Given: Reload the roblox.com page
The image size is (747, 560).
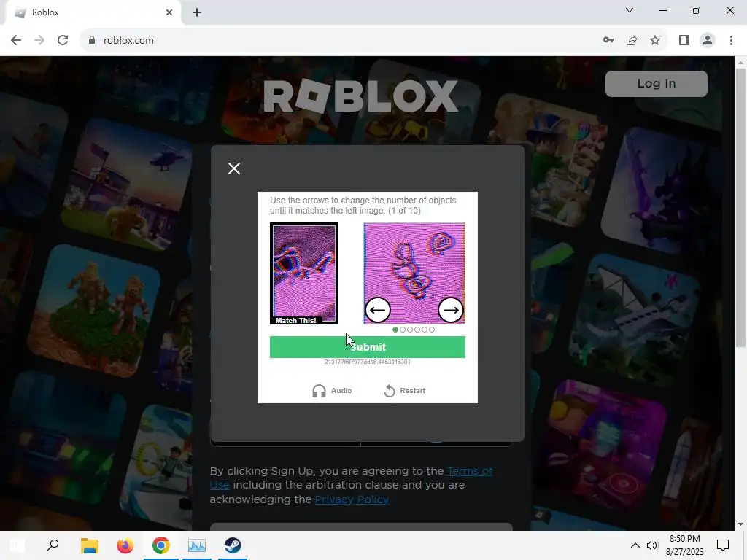Looking at the screenshot, I should click(x=63, y=41).
